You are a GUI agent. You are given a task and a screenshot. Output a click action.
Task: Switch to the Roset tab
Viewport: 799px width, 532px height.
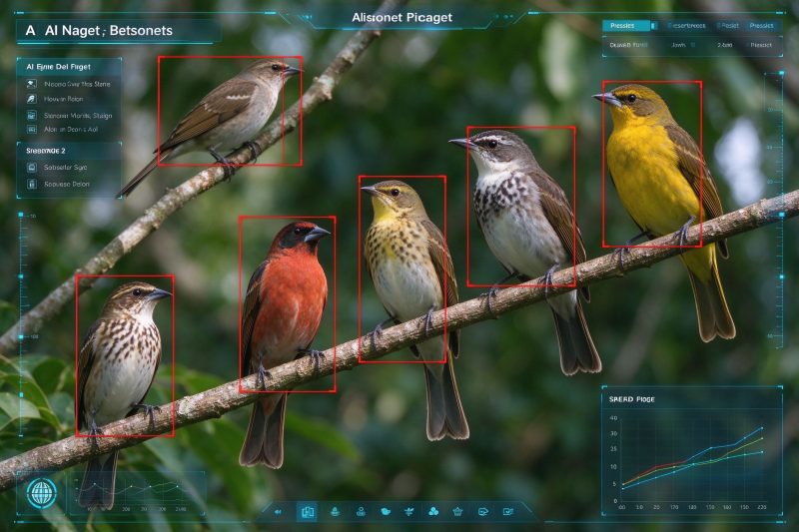(x=730, y=26)
